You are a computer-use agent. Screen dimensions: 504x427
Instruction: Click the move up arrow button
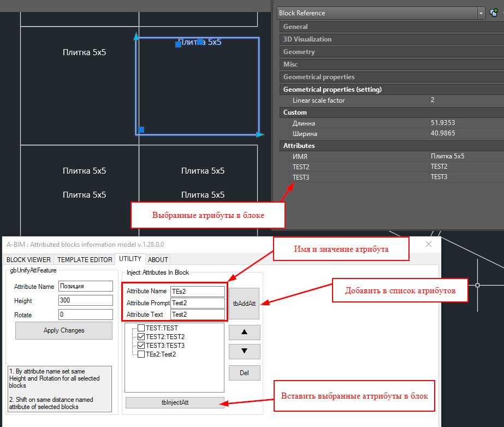click(244, 333)
